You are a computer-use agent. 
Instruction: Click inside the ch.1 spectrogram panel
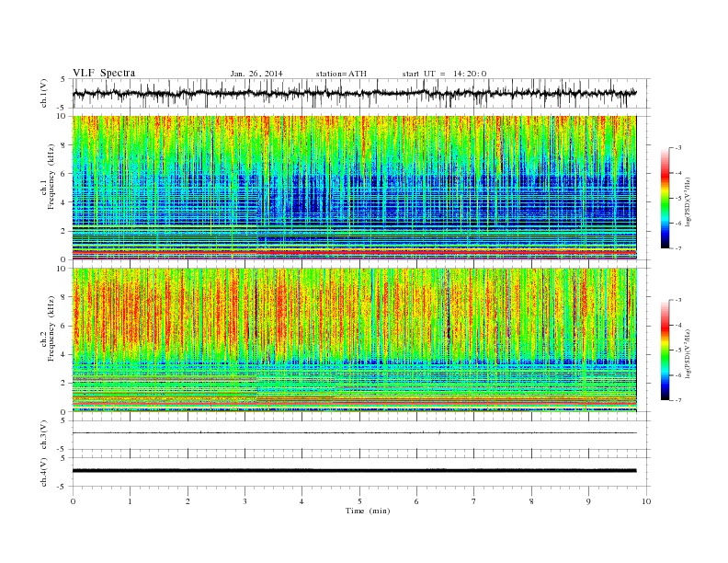[x=355, y=187]
